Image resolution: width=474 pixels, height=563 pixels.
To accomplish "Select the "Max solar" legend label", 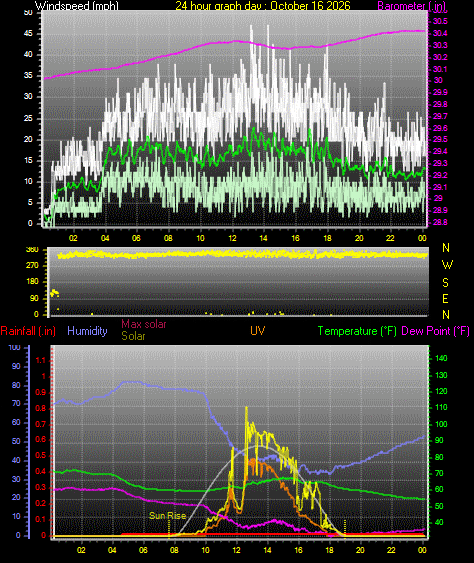I will 144,324.
